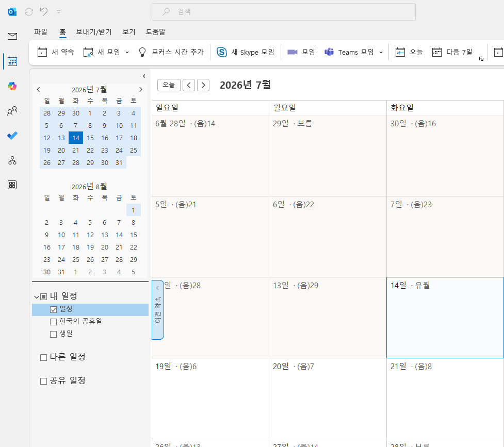The image size is (504, 447).
Task: Create a new meeting with 새 모임
Action: click(x=102, y=52)
